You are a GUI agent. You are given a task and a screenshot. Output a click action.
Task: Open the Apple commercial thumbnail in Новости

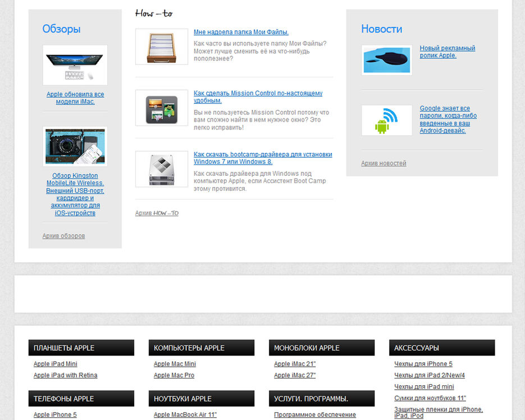[386, 60]
